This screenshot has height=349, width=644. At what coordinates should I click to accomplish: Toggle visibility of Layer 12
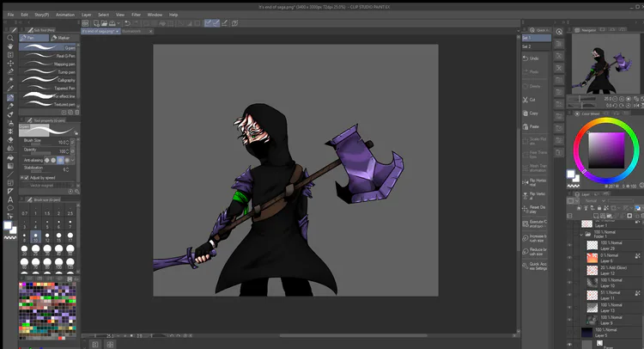pyautogui.click(x=569, y=270)
